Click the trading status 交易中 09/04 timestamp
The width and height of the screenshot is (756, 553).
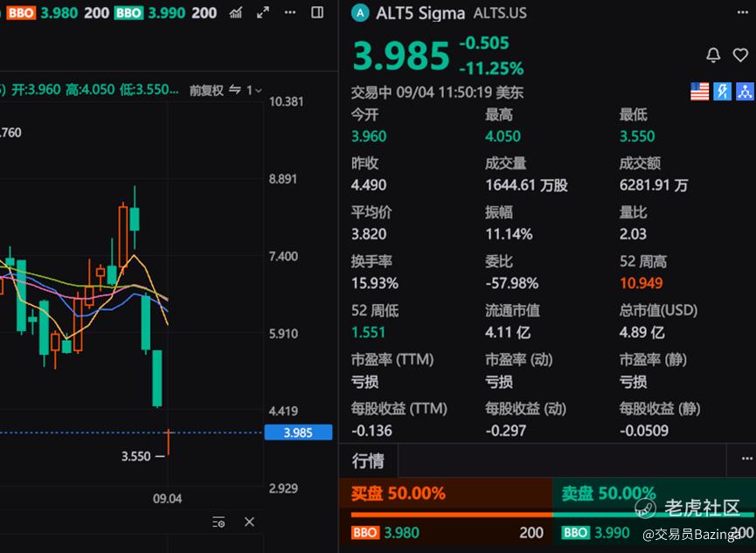pos(437,92)
